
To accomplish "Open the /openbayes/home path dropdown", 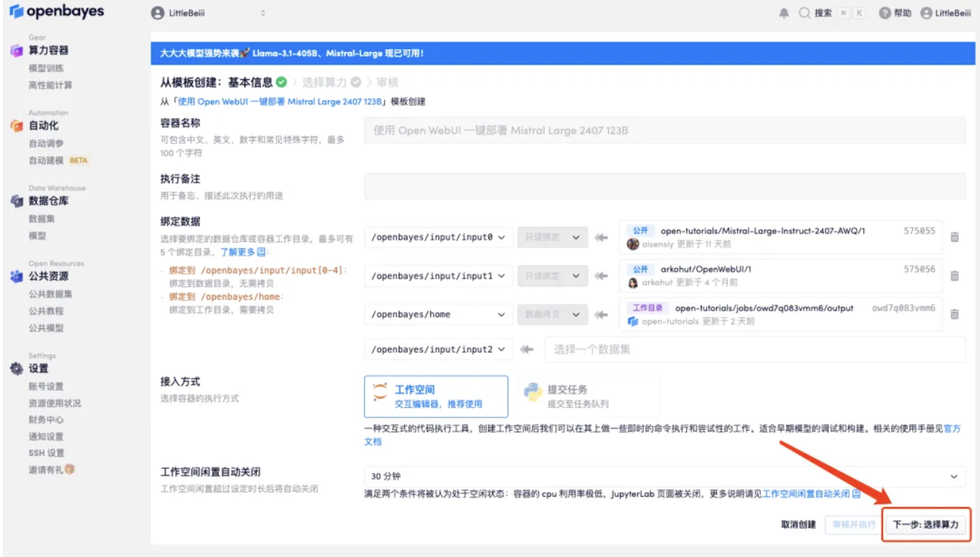I will (x=439, y=314).
